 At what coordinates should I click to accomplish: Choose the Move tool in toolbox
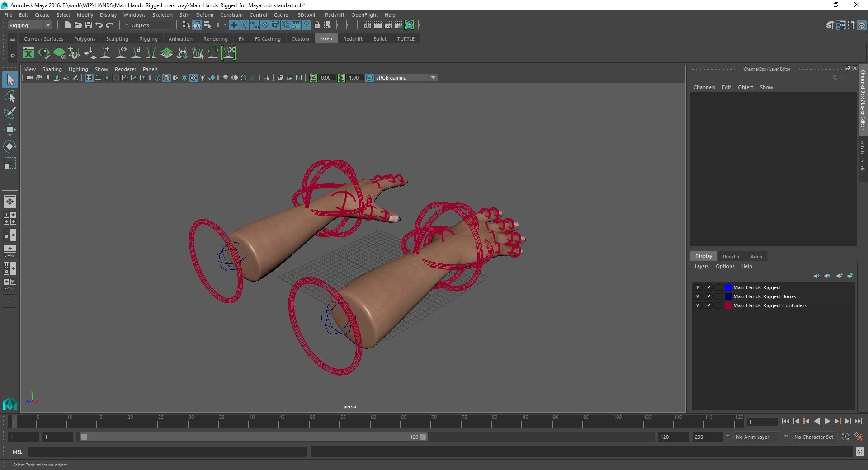pyautogui.click(x=10, y=130)
